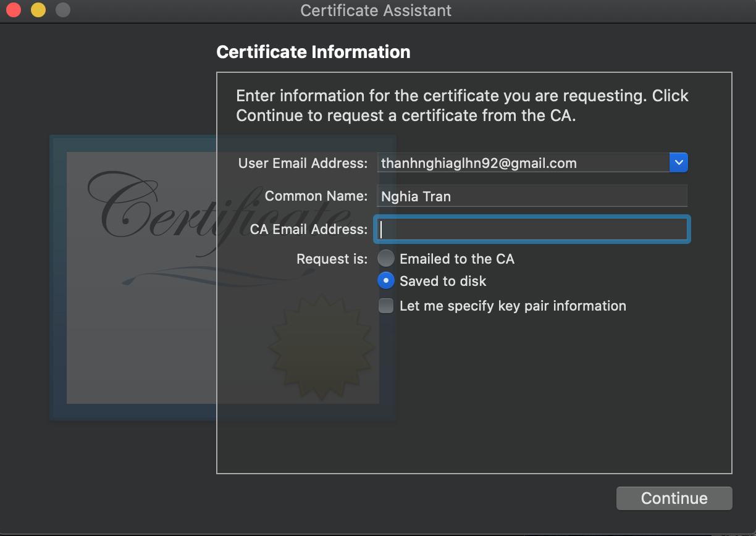Viewport: 756px width, 536px height.
Task: Expand the User Email Address dropdown arrow
Action: point(678,163)
